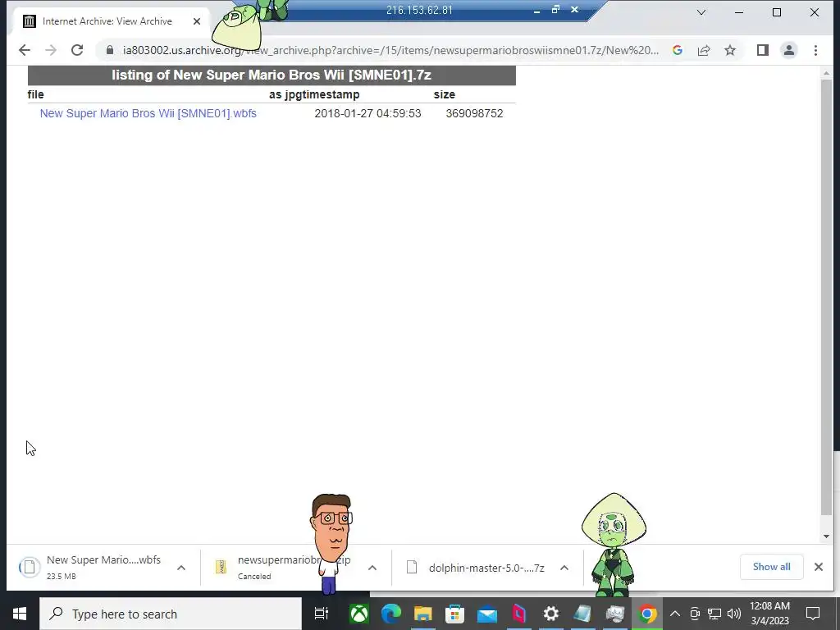Bookmark this tab with the star icon
Image resolution: width=840 pixels, height=630 pixels.
[729, 50]
